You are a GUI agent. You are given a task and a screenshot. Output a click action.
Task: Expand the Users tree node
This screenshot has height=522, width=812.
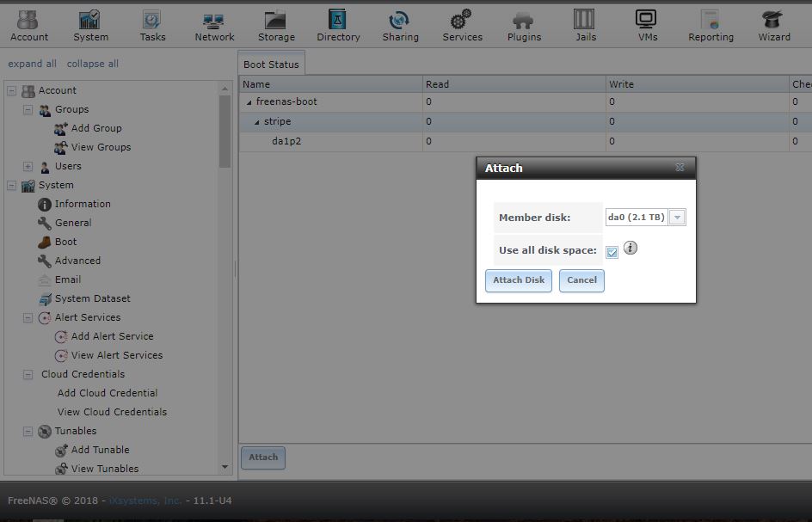coord(28,166)
